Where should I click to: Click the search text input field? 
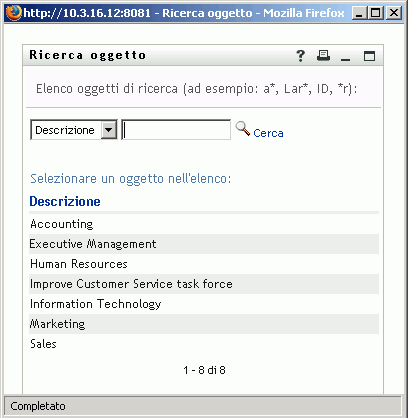[176, 130]
